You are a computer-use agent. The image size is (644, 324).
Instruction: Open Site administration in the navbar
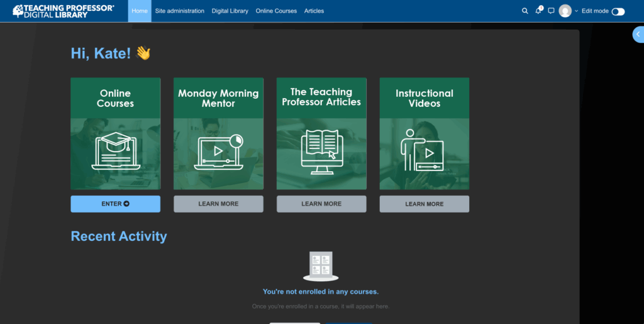(x=179, y=11)
